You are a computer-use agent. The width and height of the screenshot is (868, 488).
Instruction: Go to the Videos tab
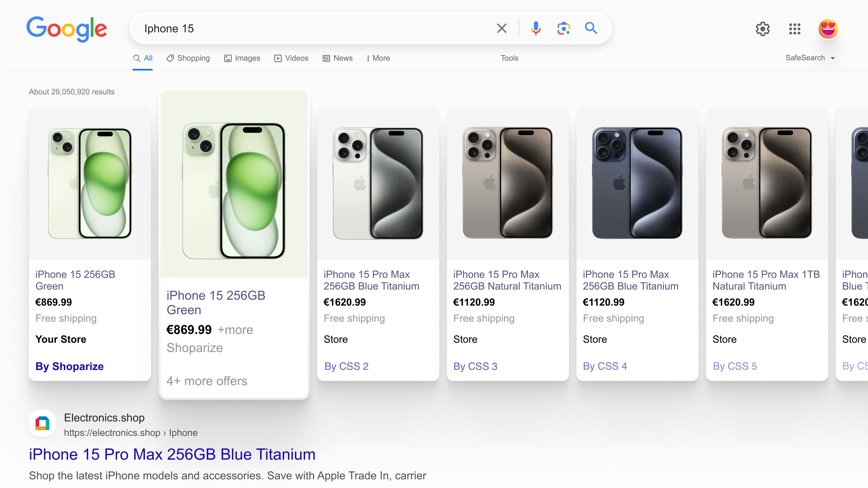point(291,58)
